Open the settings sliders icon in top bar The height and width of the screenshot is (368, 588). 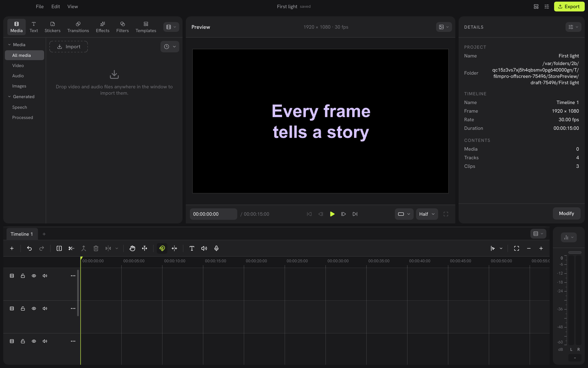pyautogui.click(x=547, y=7)
